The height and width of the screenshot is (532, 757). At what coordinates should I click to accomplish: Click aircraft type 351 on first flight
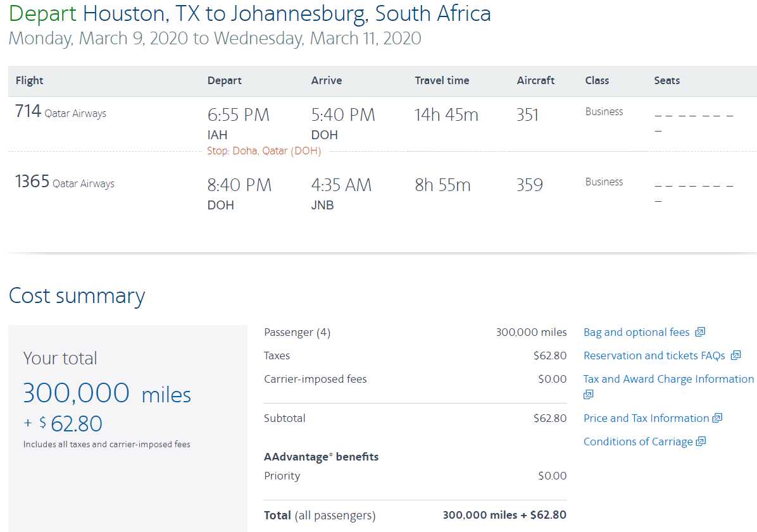(x=527, y=115)
